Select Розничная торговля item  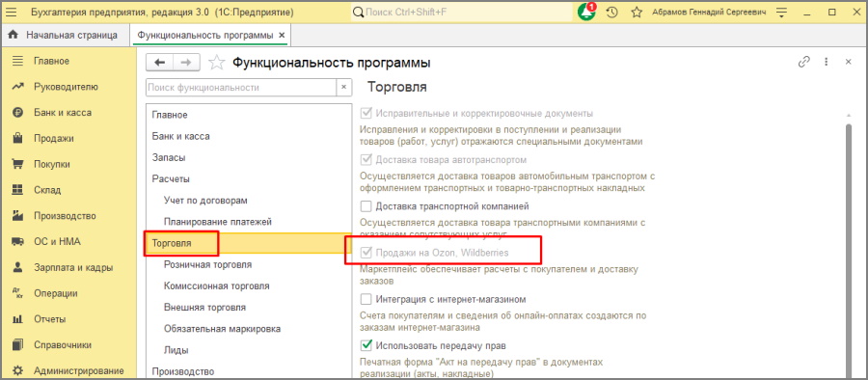(249, 265)
